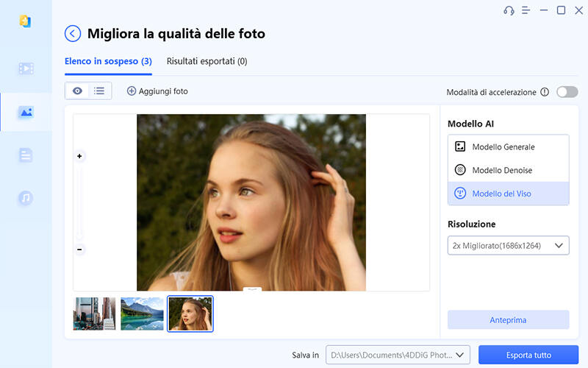Screen dimensions: 588x368
Task: Select the Modello del Viso option
Action: click(x=508, y=194)
